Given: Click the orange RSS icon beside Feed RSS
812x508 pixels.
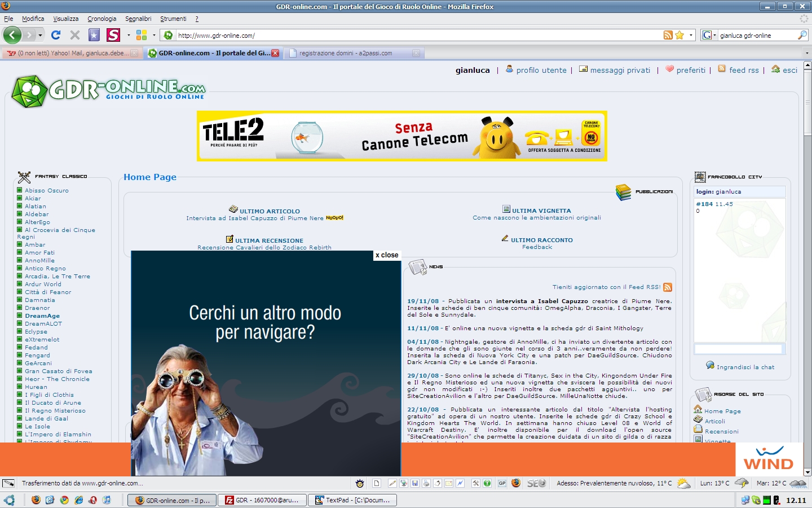Looking at the screenshot, I should pos(668,287).
